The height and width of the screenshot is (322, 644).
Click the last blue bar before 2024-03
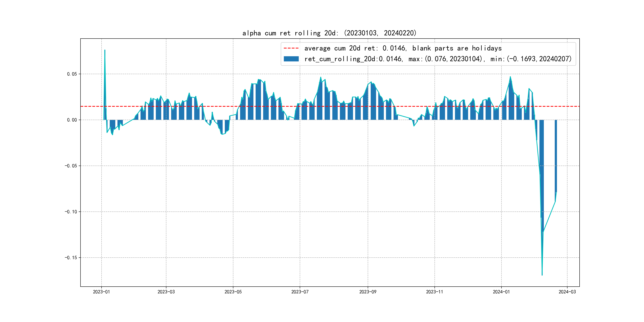click(556, 155)
